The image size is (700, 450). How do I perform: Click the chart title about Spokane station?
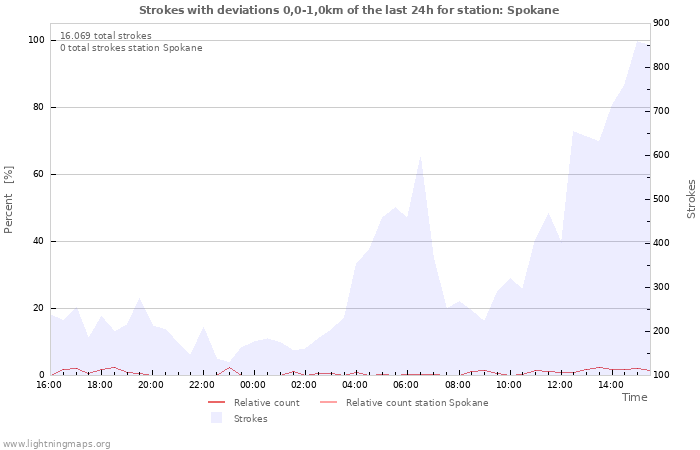[x=349, y=10]
